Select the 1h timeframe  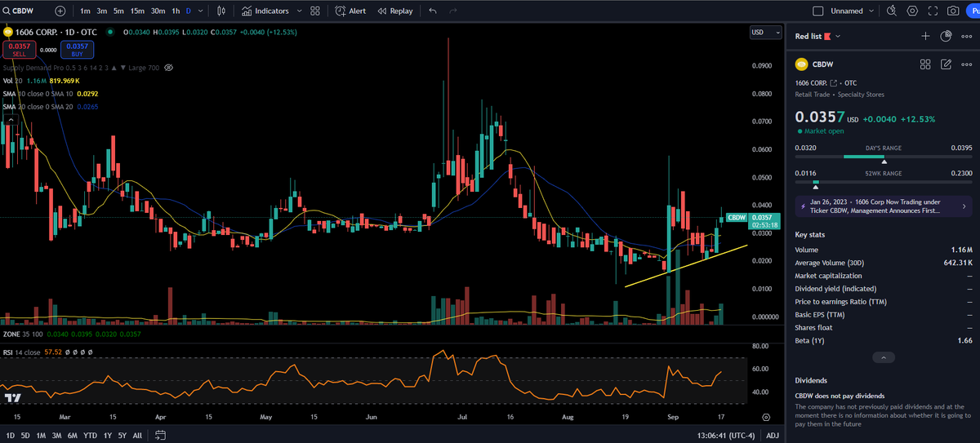click(x=176, y=11)
